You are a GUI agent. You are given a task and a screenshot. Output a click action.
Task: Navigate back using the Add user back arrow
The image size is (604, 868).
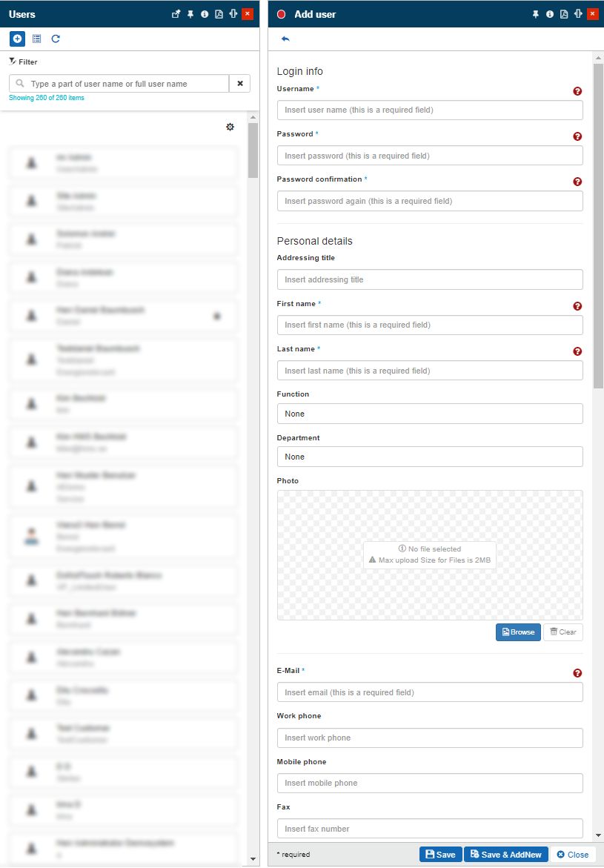[x=286, y=39]
